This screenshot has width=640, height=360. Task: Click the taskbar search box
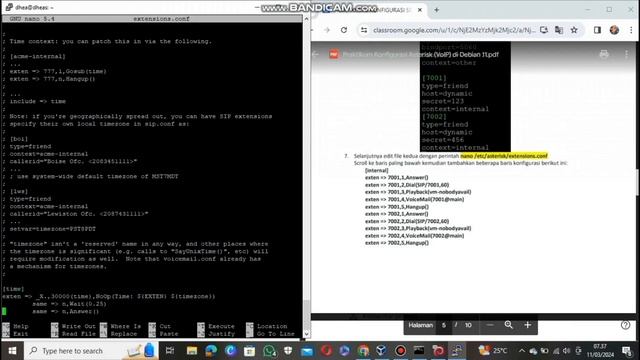pyautogui.click(x=91, y=351)
